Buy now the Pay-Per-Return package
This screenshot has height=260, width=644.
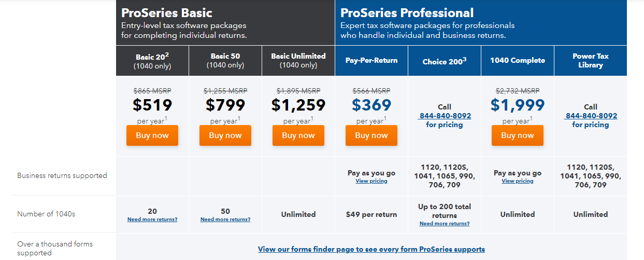coord(371,135)
